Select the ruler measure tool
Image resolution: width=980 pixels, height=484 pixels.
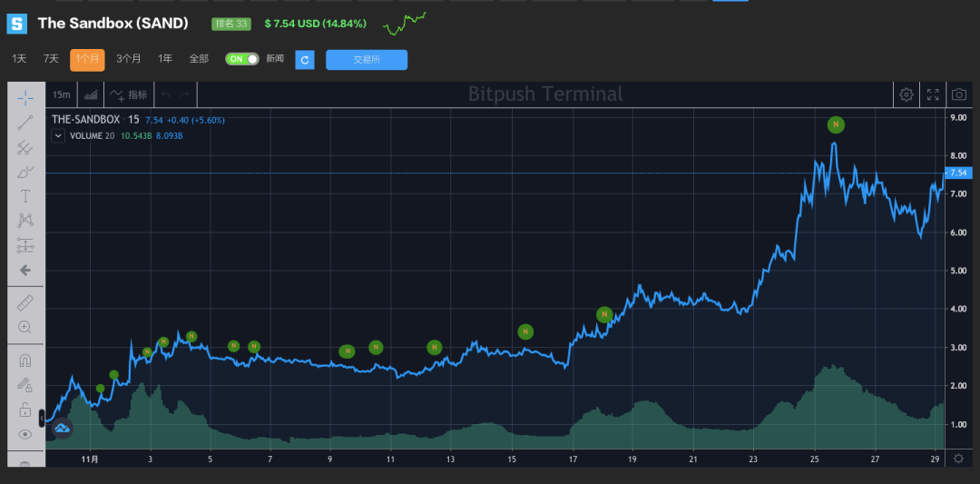point(25,303)
